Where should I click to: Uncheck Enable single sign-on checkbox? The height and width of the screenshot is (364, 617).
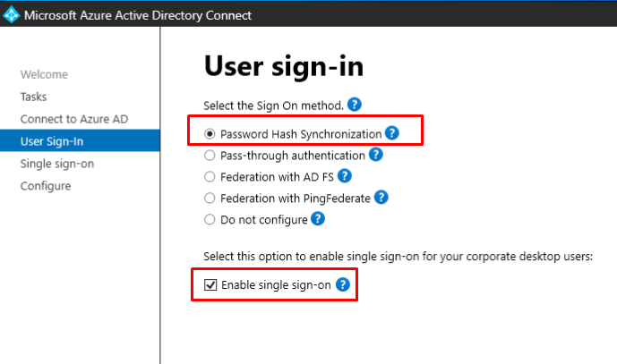coord(210,286)
